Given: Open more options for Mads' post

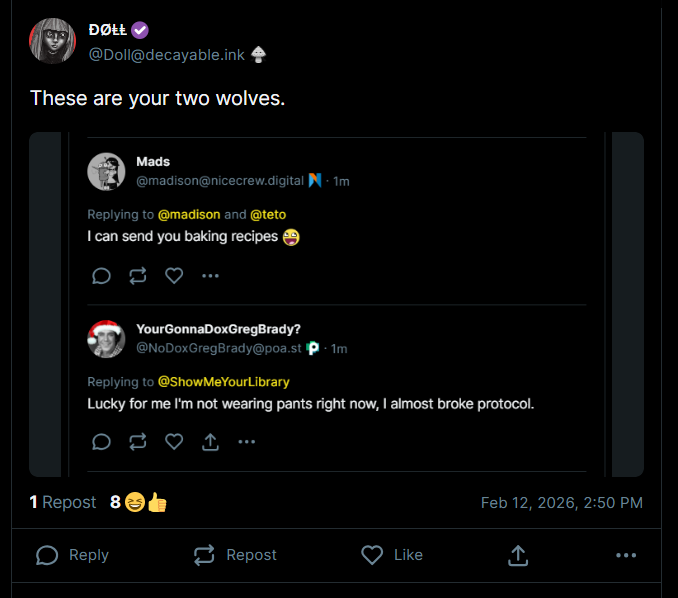Looking at the screenshot, I should [x=210, y=276].
